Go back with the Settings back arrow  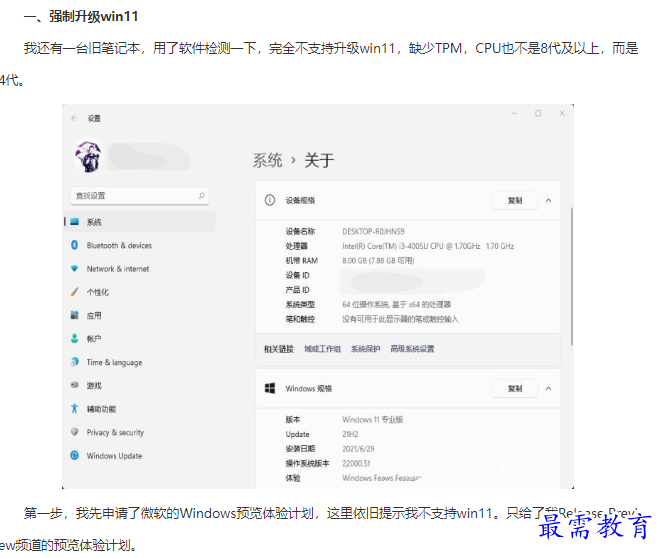coord(75,118)
